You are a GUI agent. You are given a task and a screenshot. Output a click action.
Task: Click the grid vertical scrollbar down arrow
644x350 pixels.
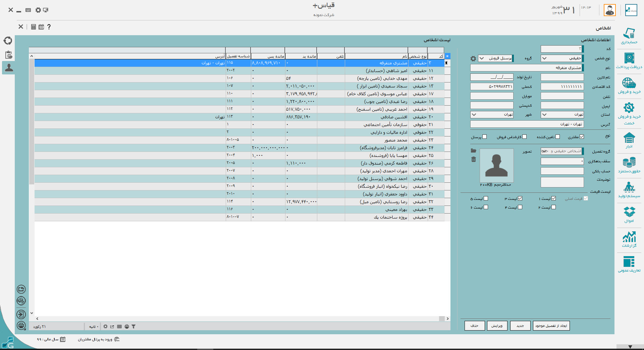coord(32,313)
